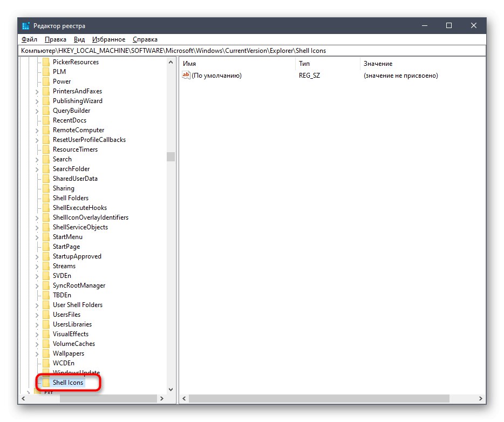
Task: Click the ResourceTimers folder icon
Action: point(46,149)
